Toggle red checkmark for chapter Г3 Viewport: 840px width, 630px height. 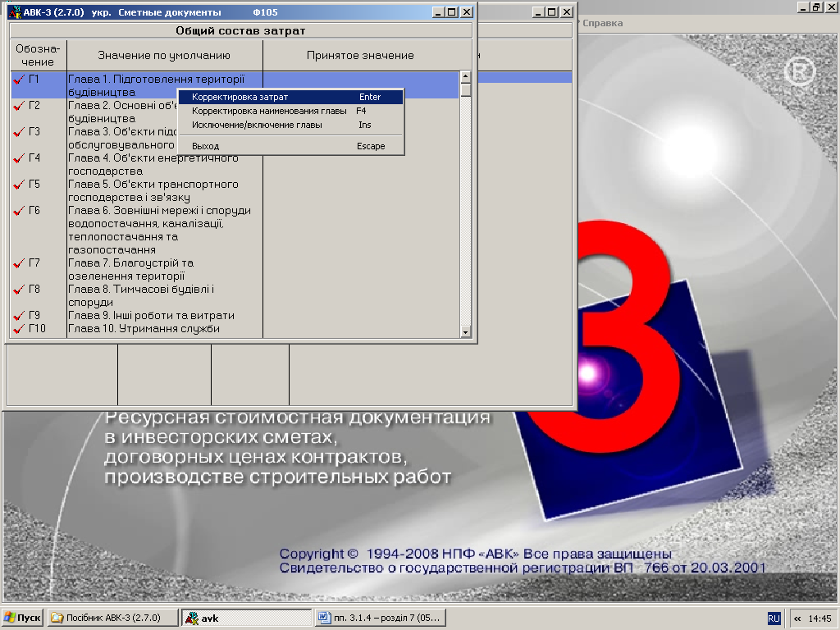pyautogui.click(x=20, y=132)
